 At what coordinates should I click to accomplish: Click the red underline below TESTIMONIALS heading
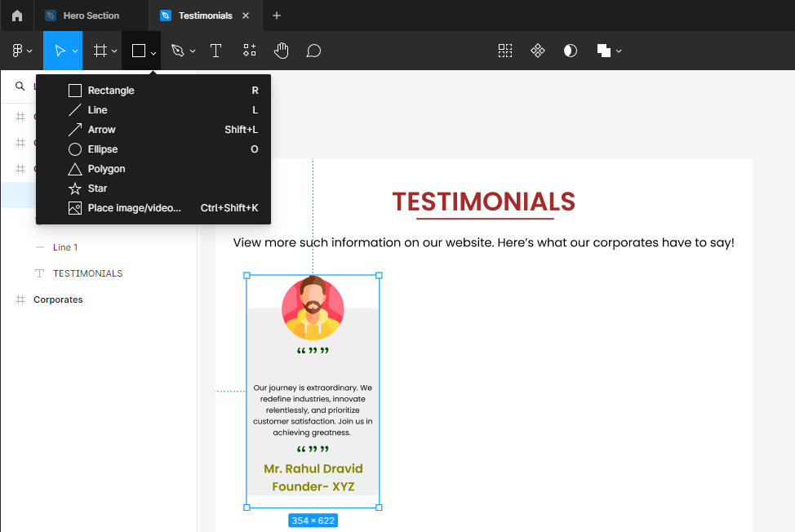tap(485, 219)
